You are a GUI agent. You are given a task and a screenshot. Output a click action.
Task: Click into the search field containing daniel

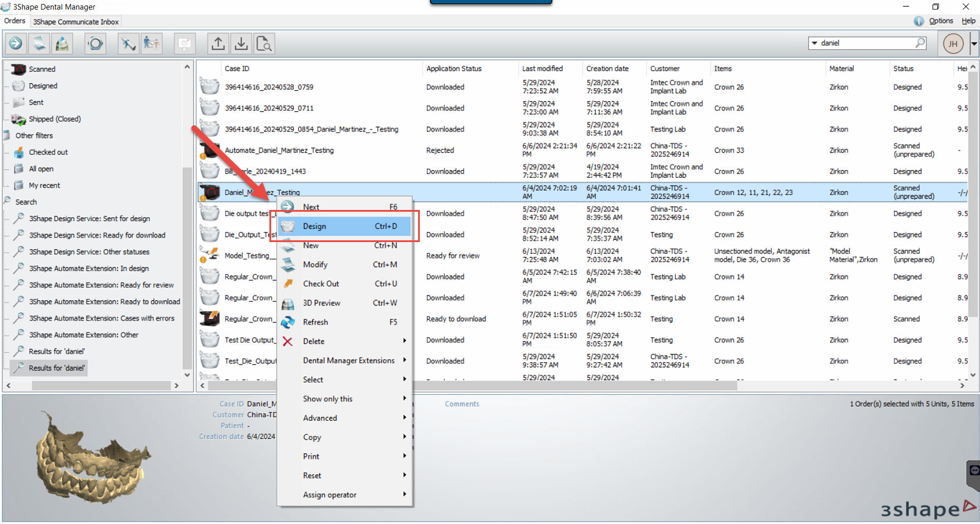point(867,43)
